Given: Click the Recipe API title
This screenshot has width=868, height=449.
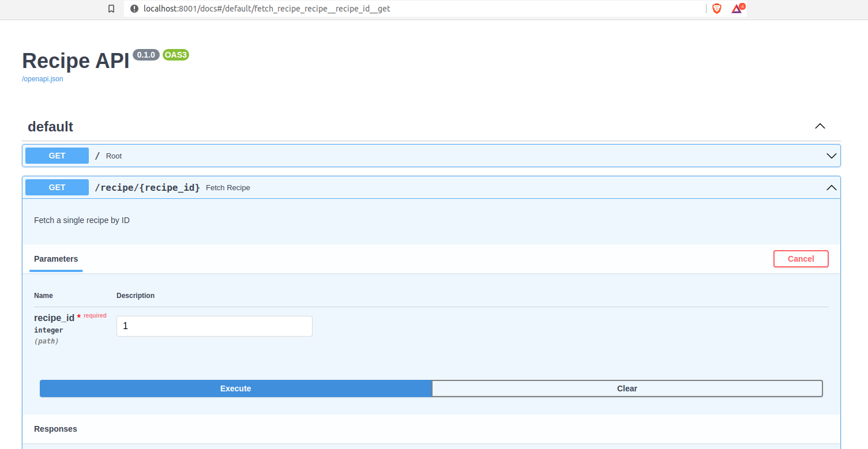Looking at the screenshot, I should (76, 61).
